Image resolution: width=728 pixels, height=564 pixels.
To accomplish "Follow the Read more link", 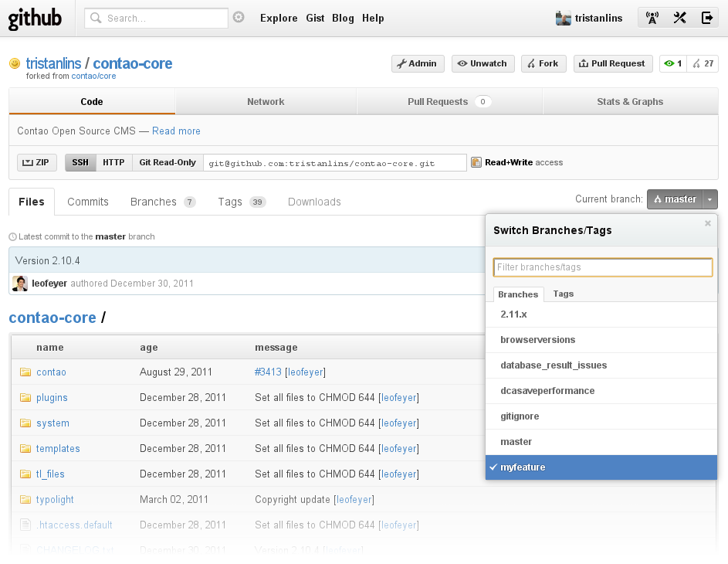I will 176,131.
